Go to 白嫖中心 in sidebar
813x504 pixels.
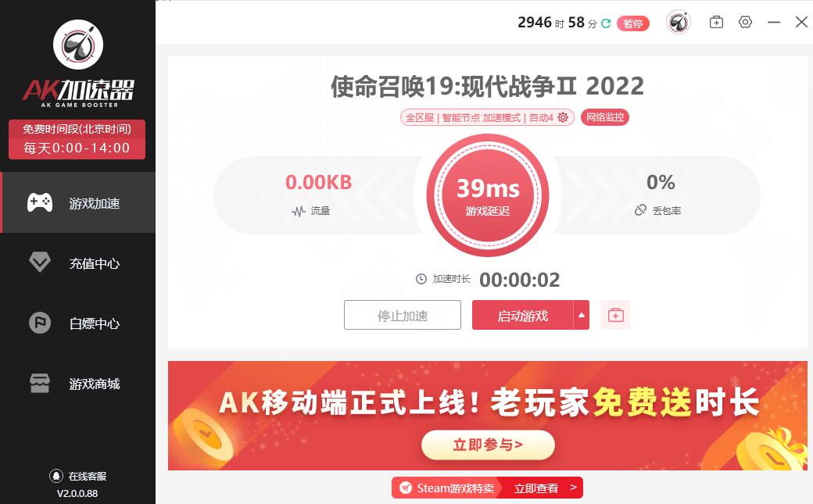(x=77, y=323)
